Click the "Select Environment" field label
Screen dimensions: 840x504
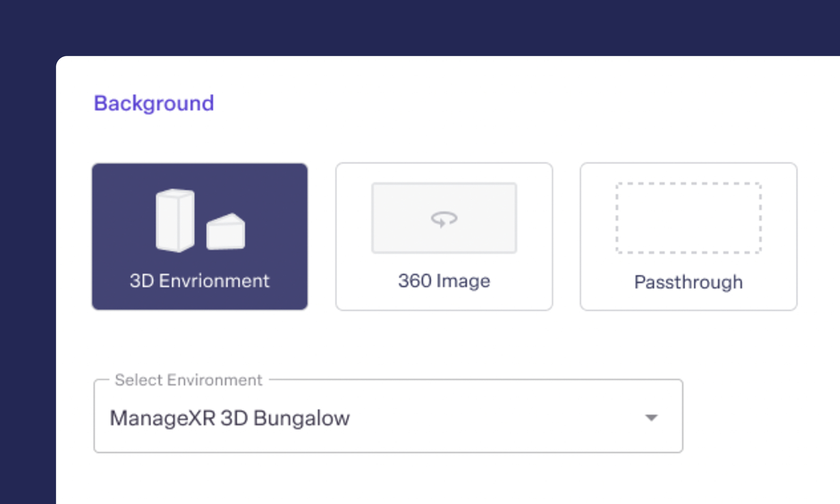tap(188, 380)
